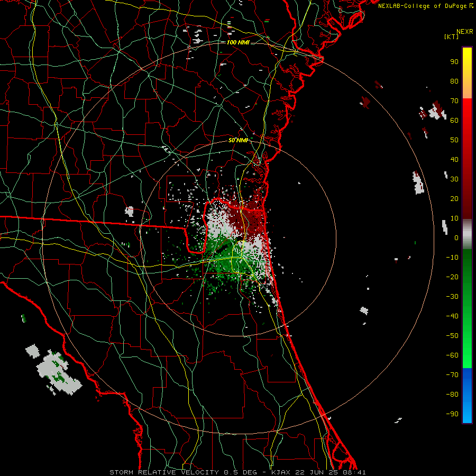
Task: Select the 50 value on velocity scale
Action: 454,140
